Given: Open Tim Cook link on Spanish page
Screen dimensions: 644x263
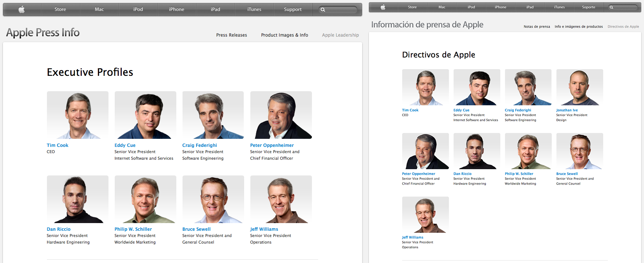Looking at the screenshot, I should [410, 110].
